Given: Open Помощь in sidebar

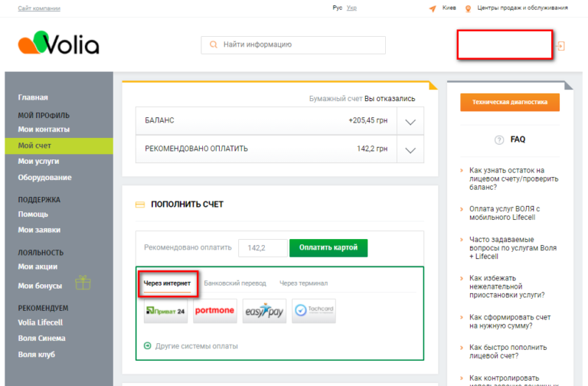Looking at the screenshot, I should pyautogui.click(x=33, y=214).
